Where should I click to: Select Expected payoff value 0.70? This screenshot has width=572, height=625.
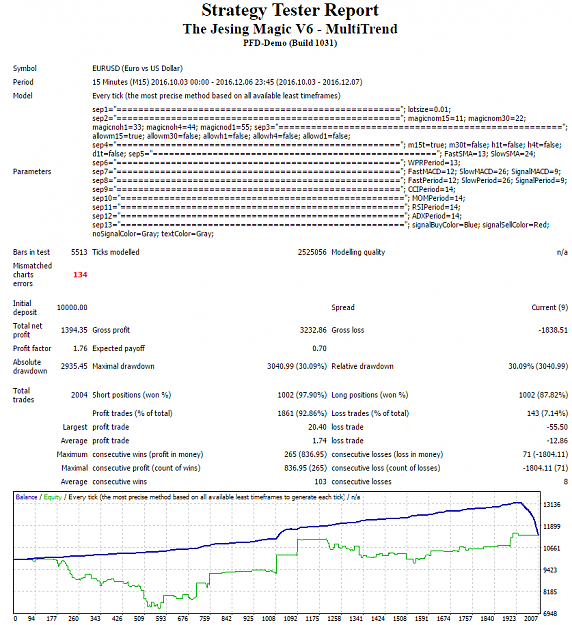click(x=319, y=348)
